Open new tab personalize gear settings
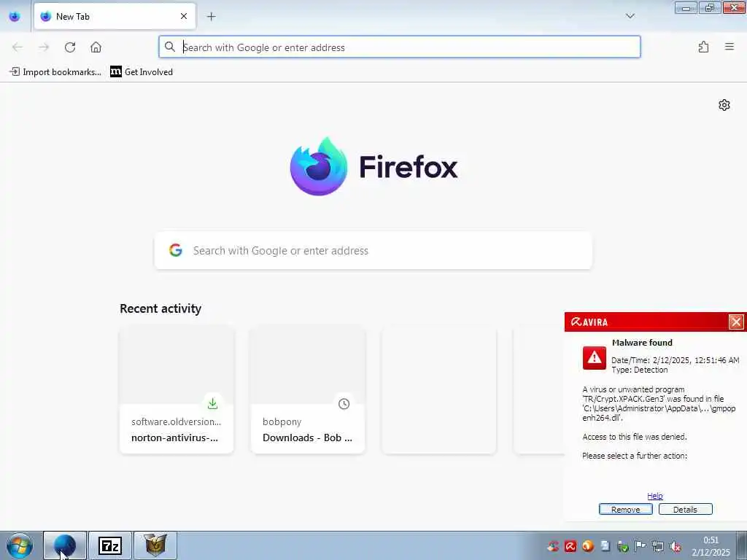Viewport: 747px width, 560px height. (724, 105)
